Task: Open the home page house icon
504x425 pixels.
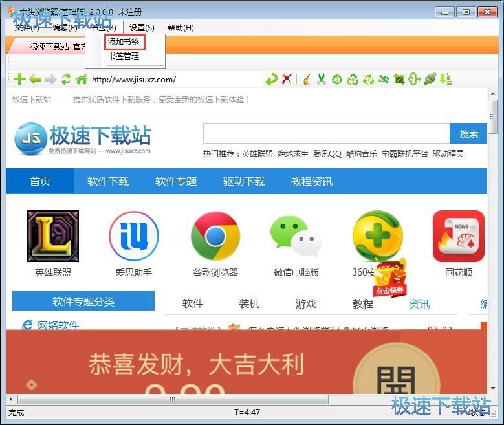Action: click(82, 79)
